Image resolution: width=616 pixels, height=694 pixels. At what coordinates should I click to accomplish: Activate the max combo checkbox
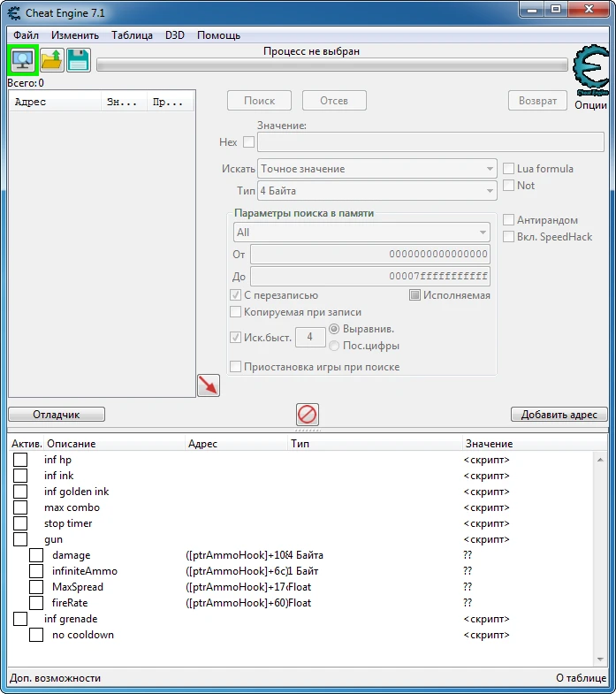(x=20, y=507)
